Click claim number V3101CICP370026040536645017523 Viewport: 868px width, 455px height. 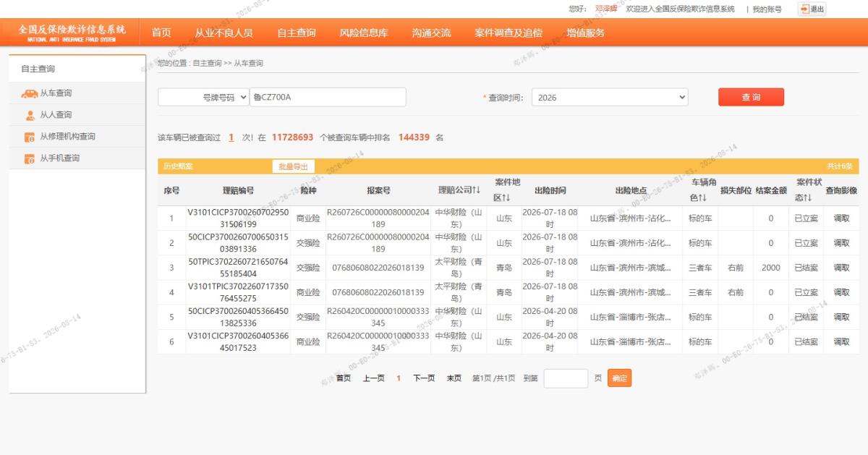pyautogui.click(x=238, y=341)
